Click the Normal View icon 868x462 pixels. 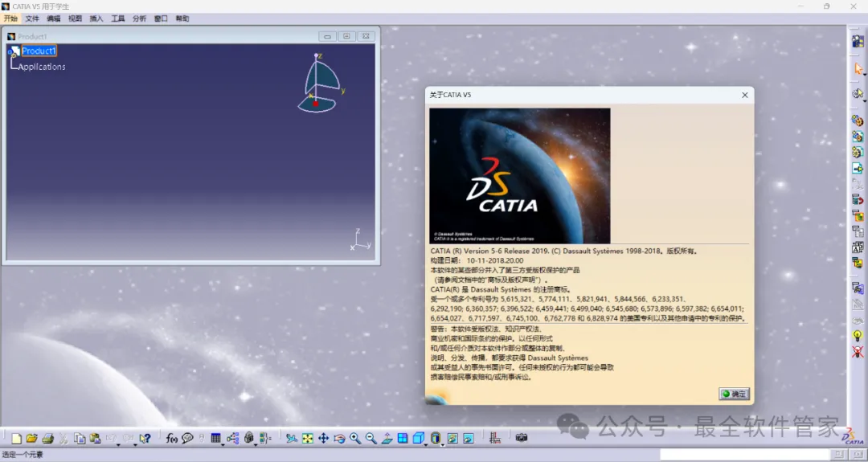[x=387, y=438]
